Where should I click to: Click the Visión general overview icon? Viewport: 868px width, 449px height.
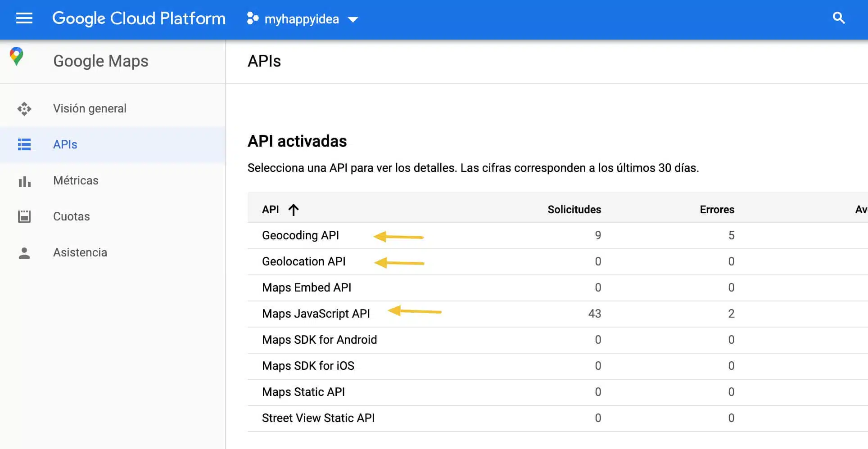tap(24, 109)
